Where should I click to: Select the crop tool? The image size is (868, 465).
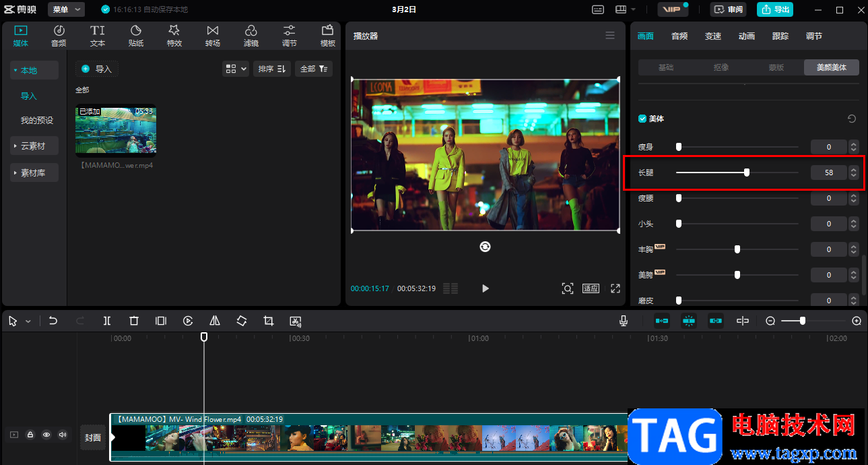[x=269, y=321]
